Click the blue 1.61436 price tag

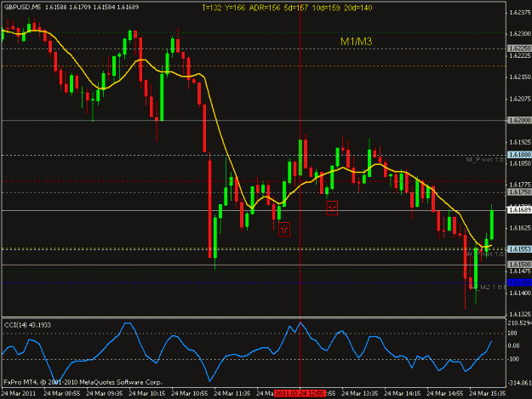pos(519,282)
